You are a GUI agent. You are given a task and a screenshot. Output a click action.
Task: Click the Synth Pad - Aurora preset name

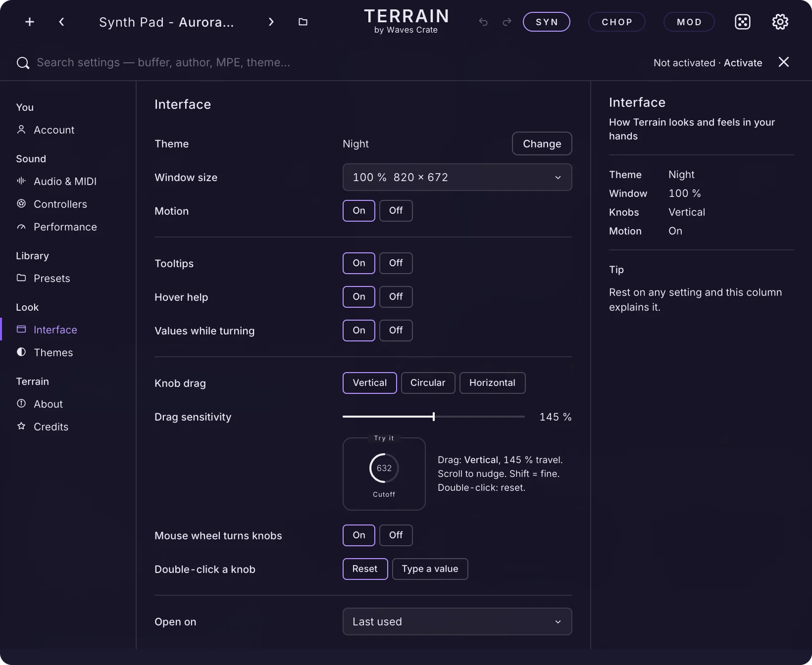(x=166, y=22)
